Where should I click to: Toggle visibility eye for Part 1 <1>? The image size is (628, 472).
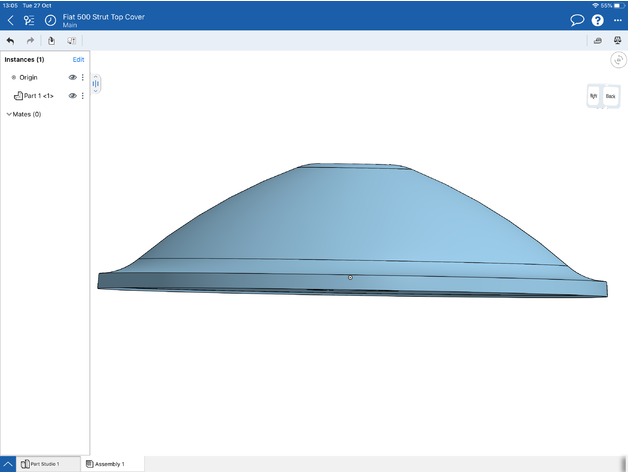[x=72, y=96]
